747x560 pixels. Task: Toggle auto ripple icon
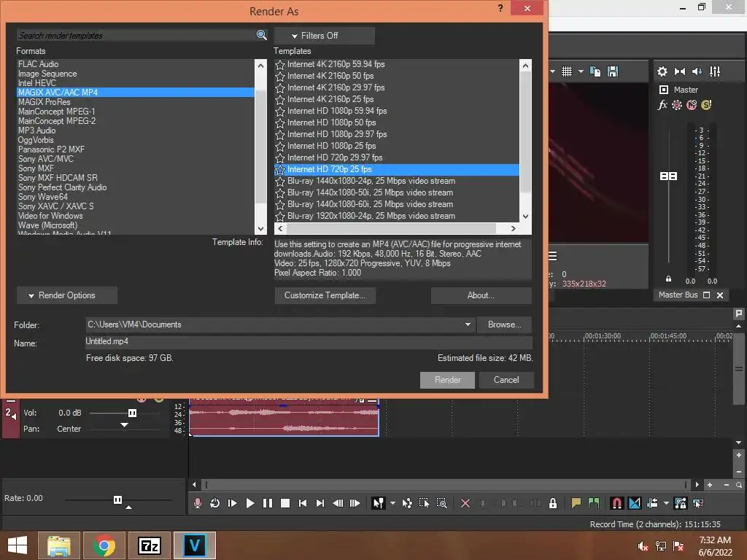(x=652, y=503)
